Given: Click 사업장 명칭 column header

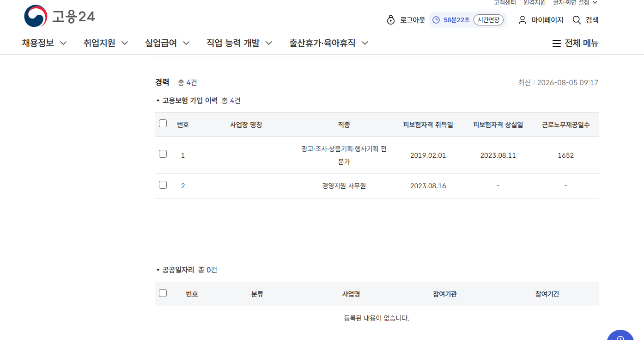Looking at the screenshot, I should tap(246, 124).
